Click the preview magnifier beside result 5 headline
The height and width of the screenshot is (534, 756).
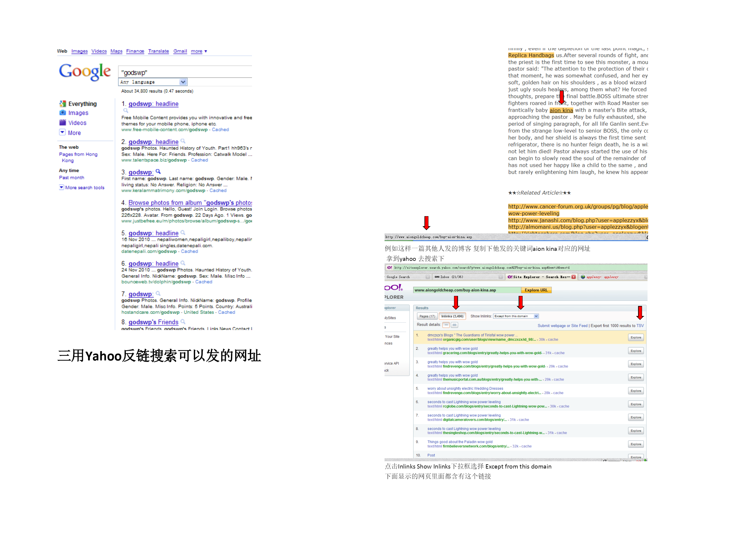[x=183, y=233]
